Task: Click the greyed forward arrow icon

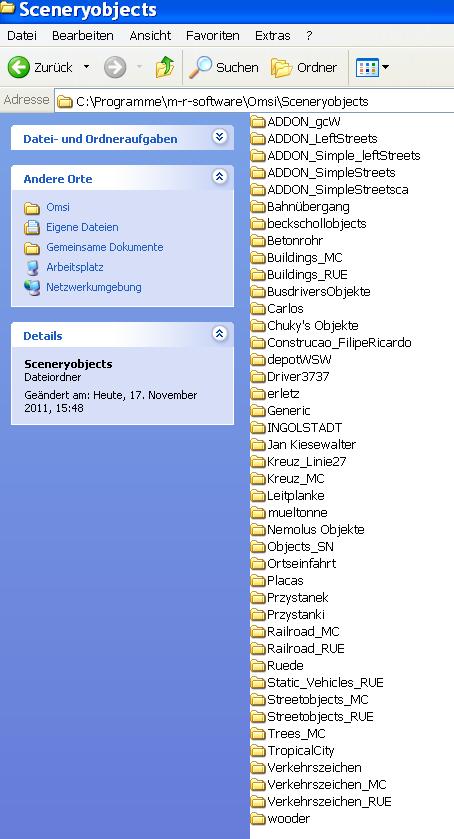Action: pos(115,67)
